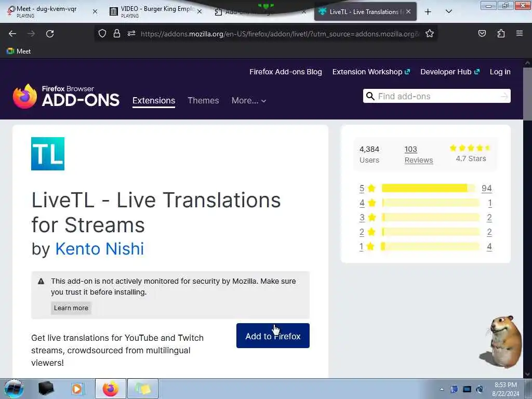Open the Save to Pocket icon
The height and width of the screenshot is (399, 532).
(x=482, y=33)
